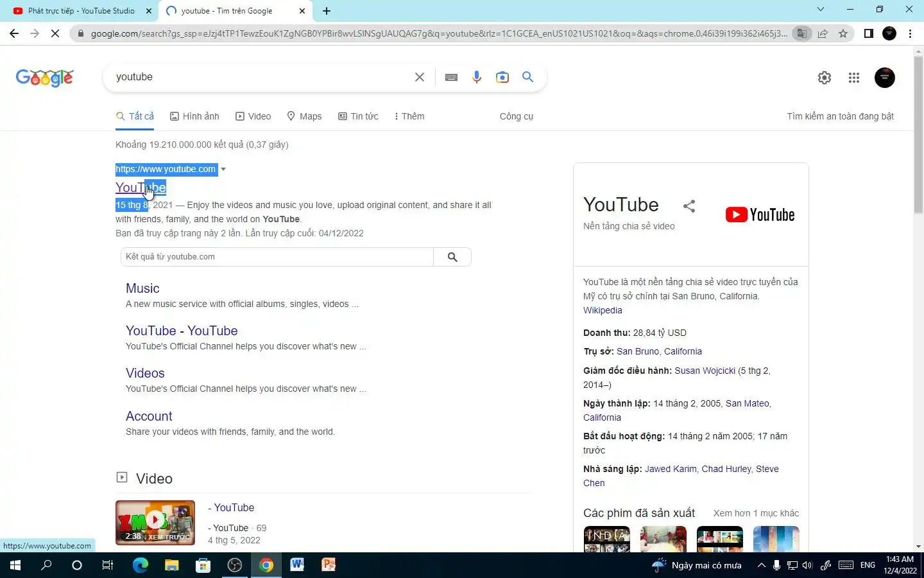Open the - YouTube video result title
This screenshot has width=924, height=578.
pos(231,507)
